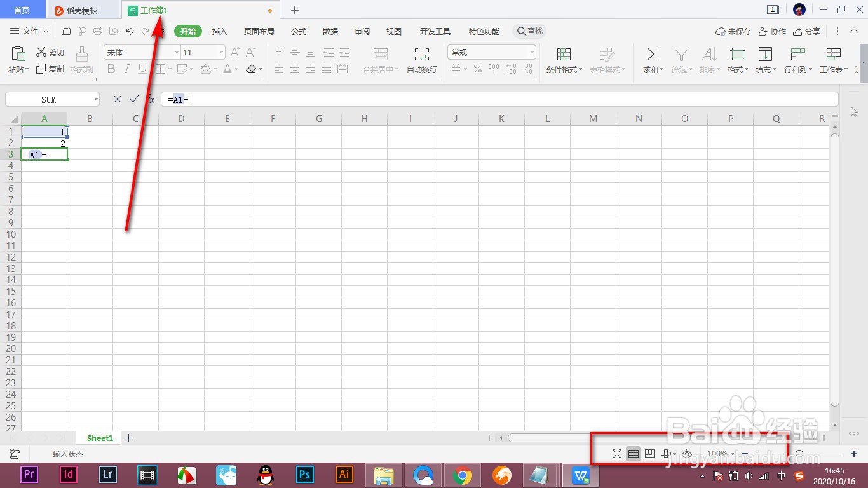The height and width of the screenshot is (488, 868).
Task: Toggle Italic formatting
Action: [x=127, y=69]
